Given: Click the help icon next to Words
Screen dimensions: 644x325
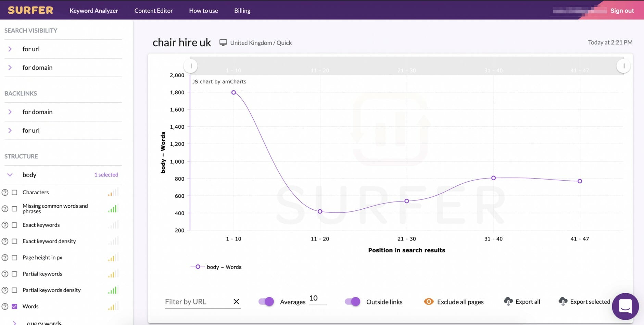Looking at the screenshot, I should tap(5, 307).
